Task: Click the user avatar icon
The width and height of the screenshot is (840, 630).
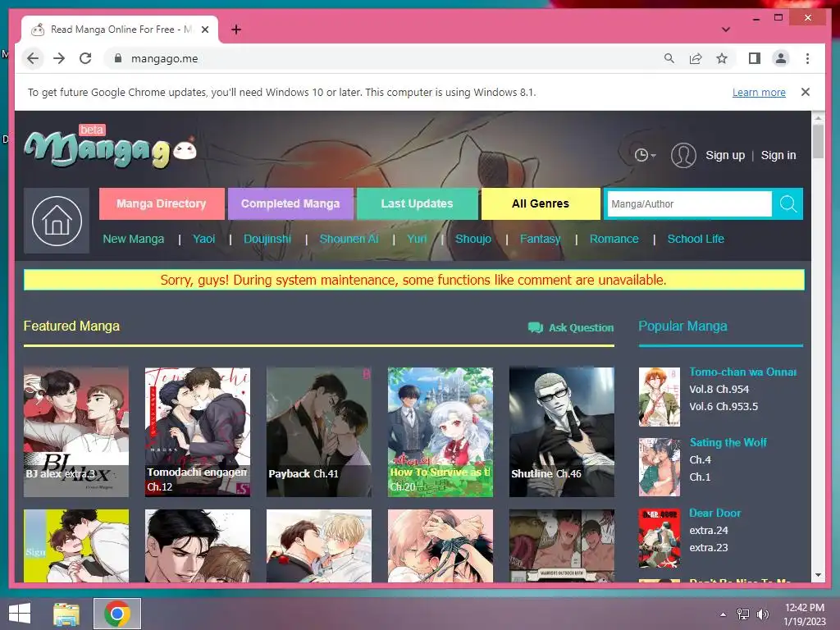Action: click(x=683, y=155)
